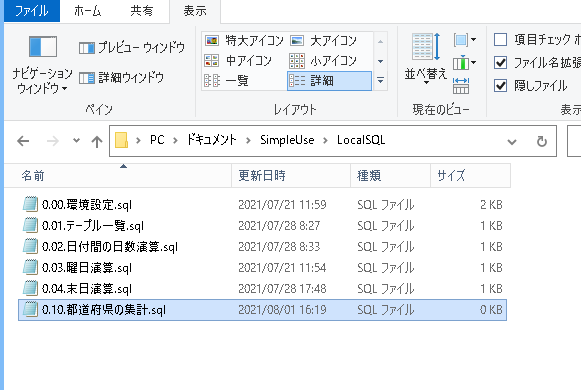Choose 大アイコン layout
This screenshot has width=581, height=390.
323,40
